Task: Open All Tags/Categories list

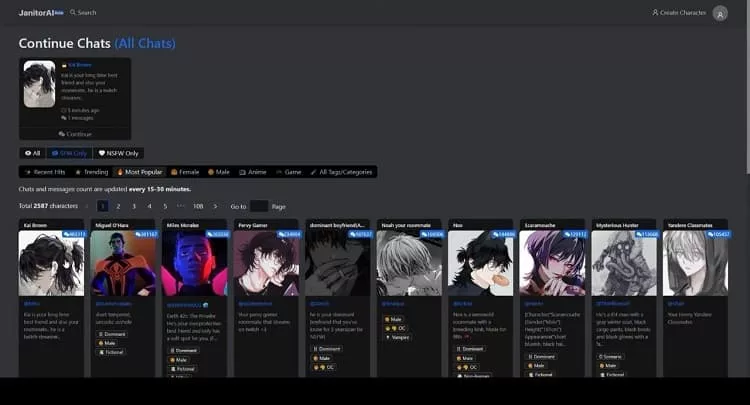Action: click(341, 172)
